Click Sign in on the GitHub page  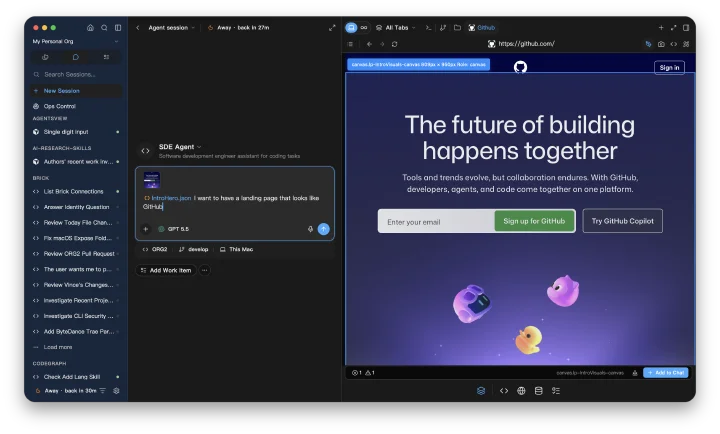[669, 68]
